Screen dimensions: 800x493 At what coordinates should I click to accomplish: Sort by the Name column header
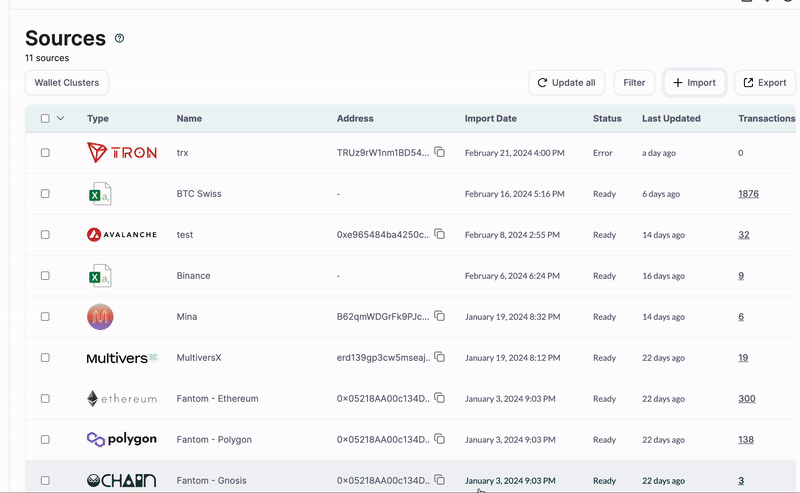point(189,118)
